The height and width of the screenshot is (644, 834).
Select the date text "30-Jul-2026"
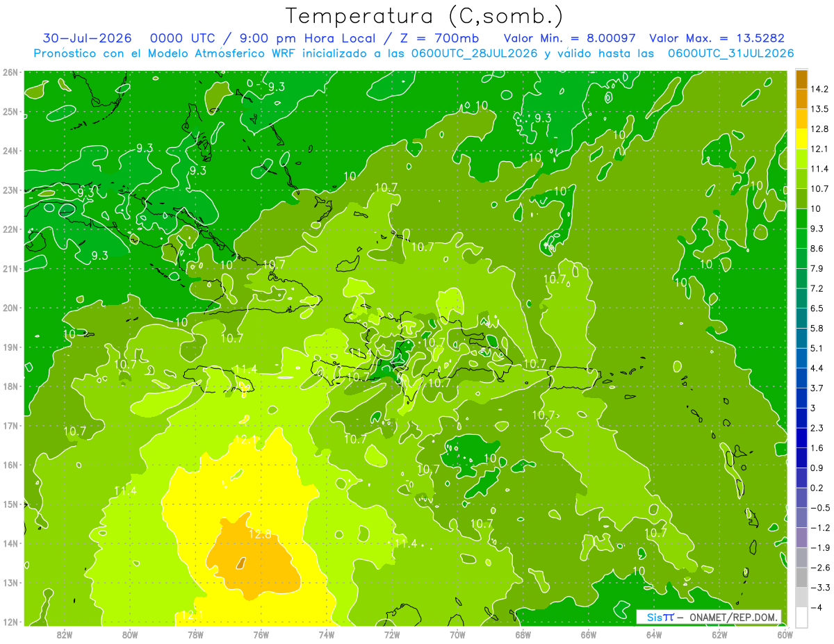88,38
